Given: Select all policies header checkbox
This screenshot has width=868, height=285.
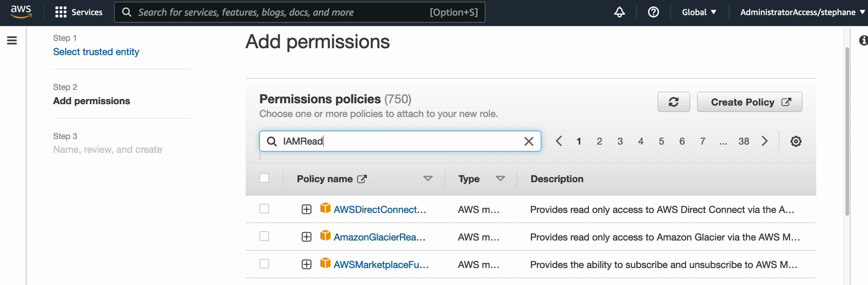Looking at the screenshot, I should 264,178.
